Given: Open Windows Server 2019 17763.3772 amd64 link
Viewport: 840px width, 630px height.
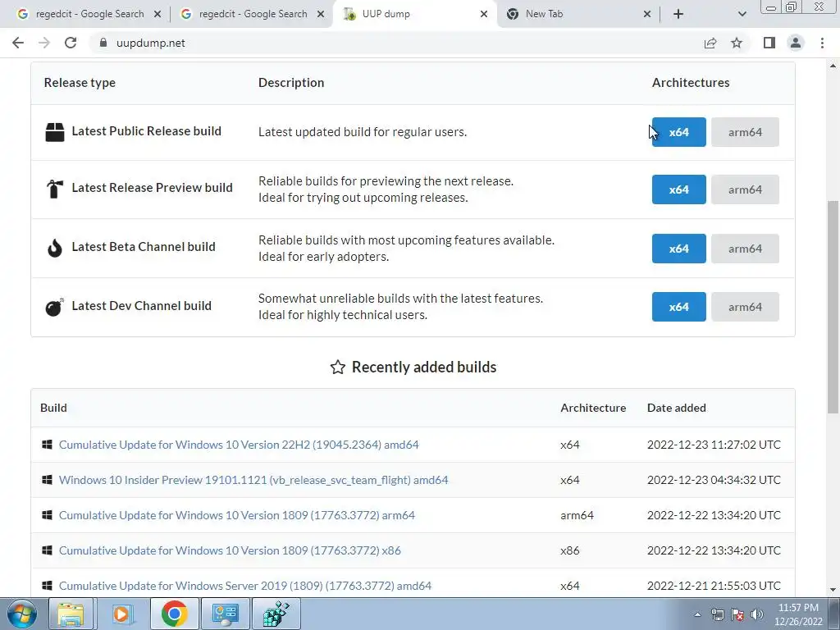Looking at the screenshot, I should click(244, 586).
